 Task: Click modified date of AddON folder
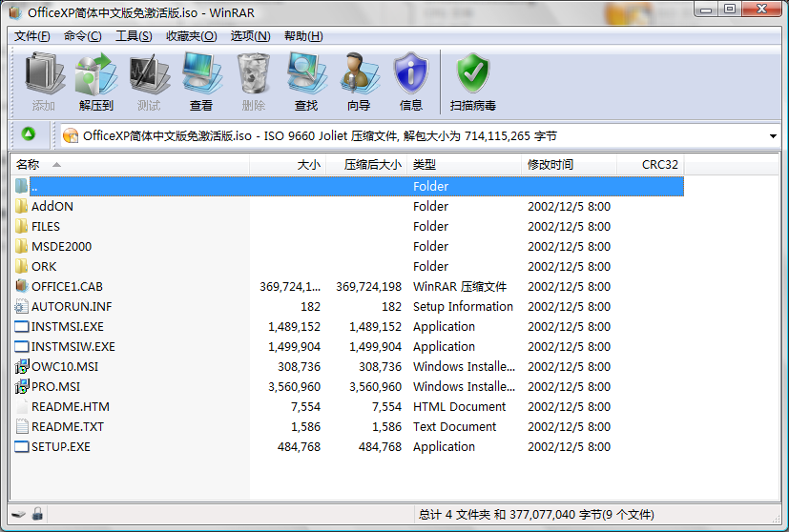(x=570, y=206)
